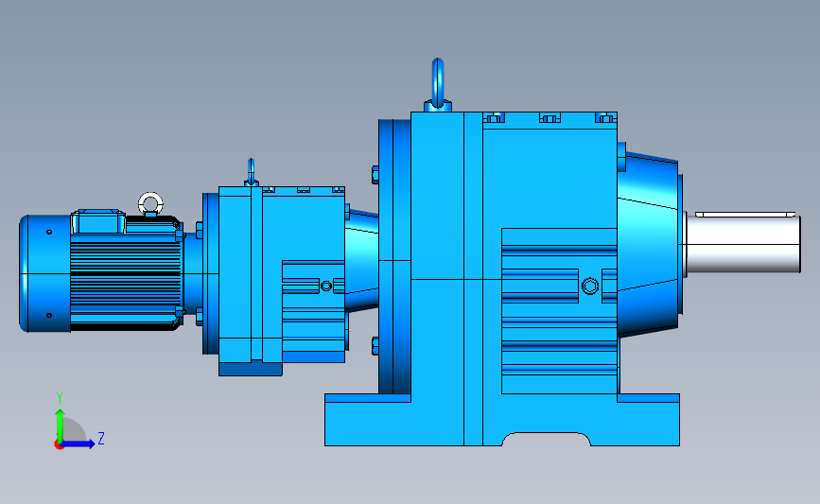
Task: Select the hex plug on the large gearbox
Action: click(x=590, y=286)
